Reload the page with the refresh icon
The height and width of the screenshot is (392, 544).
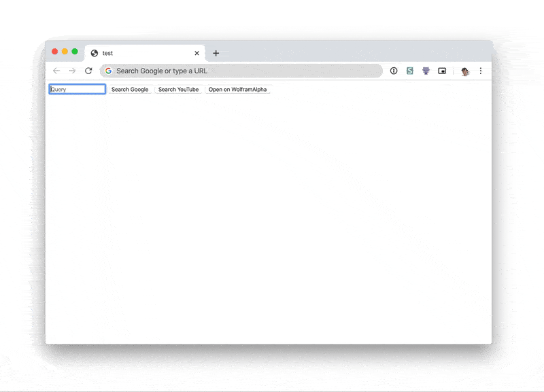88,71
